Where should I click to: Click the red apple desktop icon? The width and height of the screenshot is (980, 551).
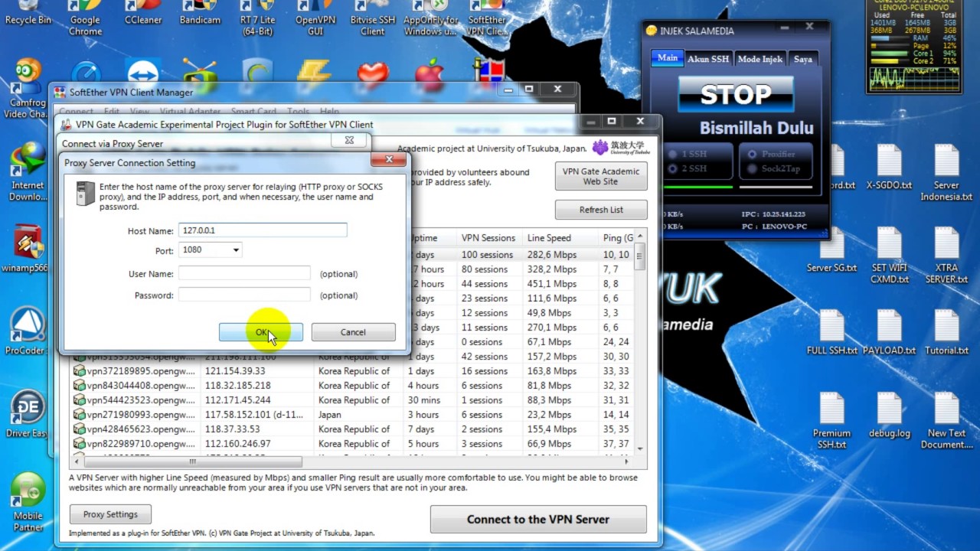(x=430, y=73)
